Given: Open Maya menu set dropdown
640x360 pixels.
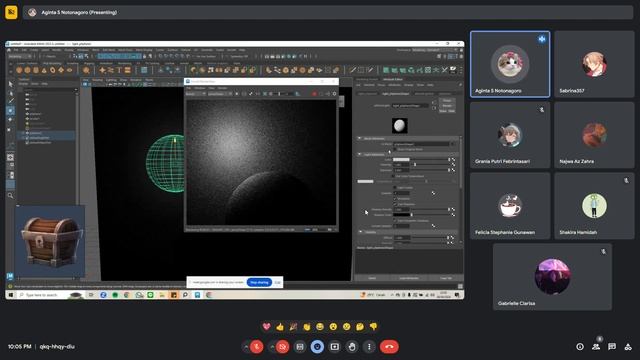Looking at the screenshot, I should coord(20,56).
